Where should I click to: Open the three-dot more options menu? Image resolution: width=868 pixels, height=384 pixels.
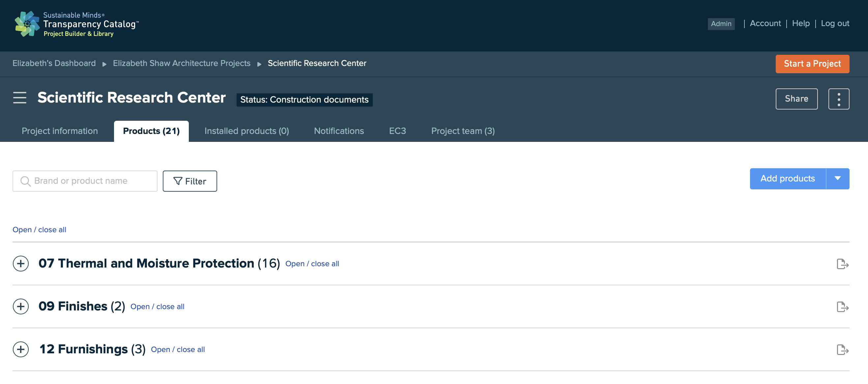838,99
